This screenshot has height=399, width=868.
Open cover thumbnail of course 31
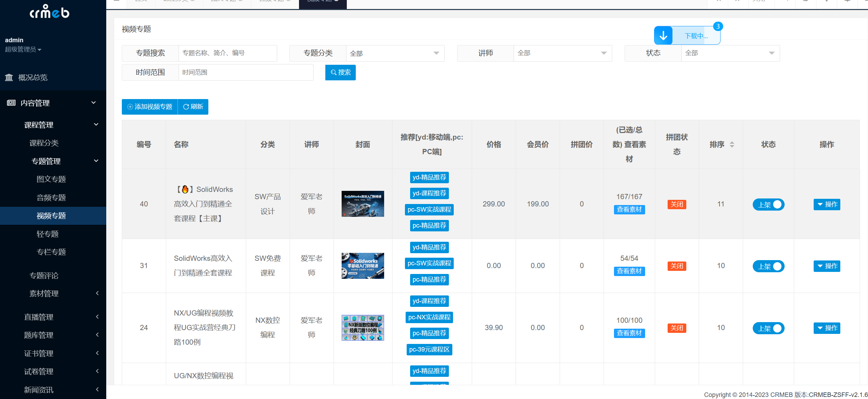[363, 266]
